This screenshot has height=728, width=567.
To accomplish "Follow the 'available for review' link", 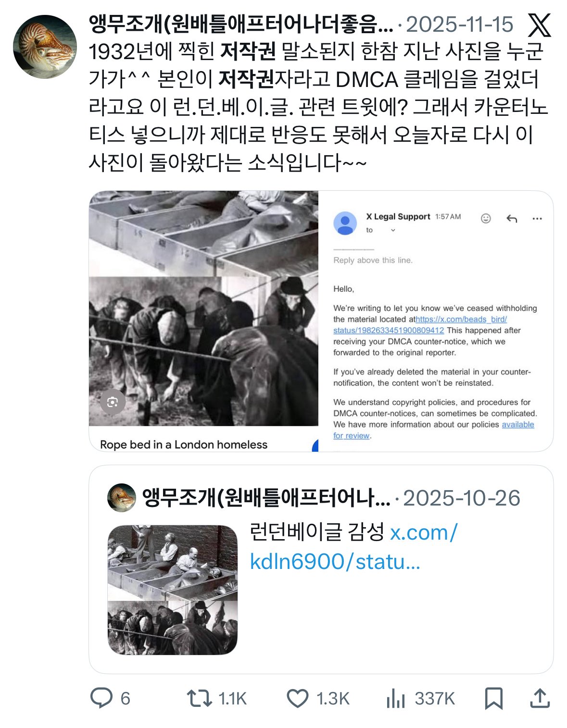I will (x=434, y=430).
